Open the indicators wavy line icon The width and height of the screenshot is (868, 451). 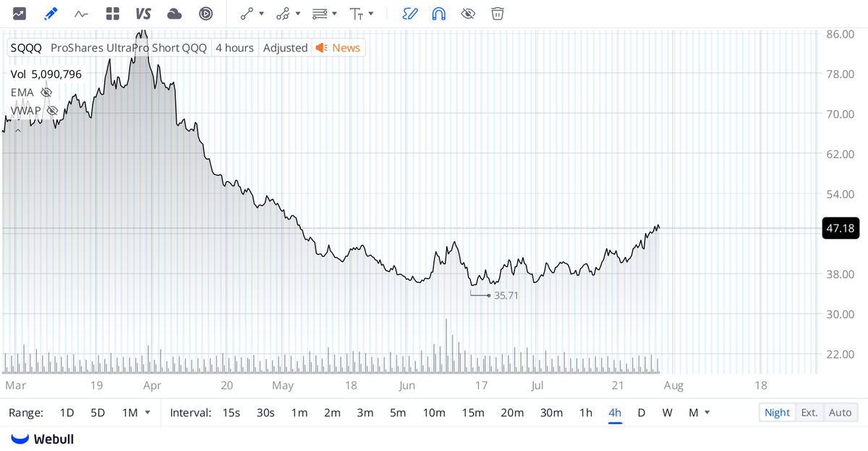(x=82, y=13)
